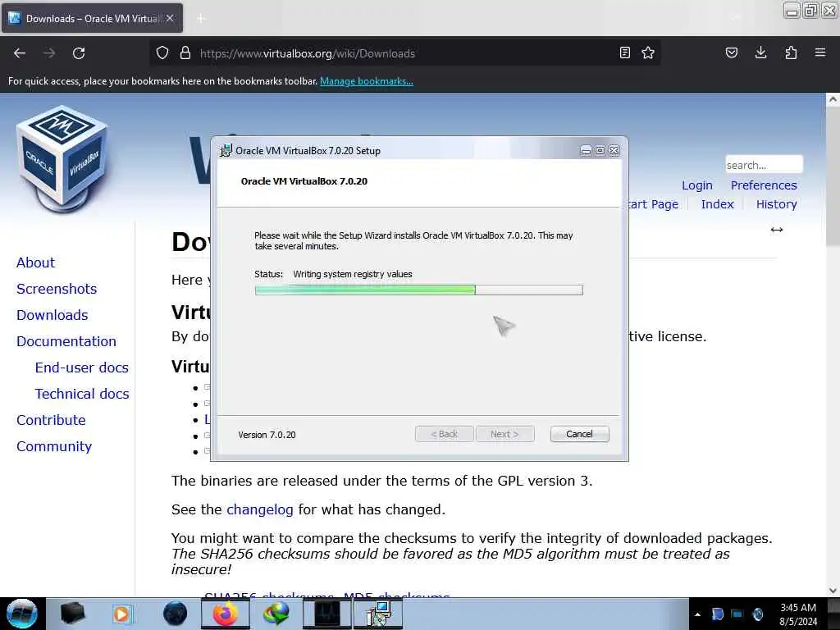The image size is (840, 630).
Task: Click the 'Writing system registry values' status text
Action: click(x=353, y=274)
